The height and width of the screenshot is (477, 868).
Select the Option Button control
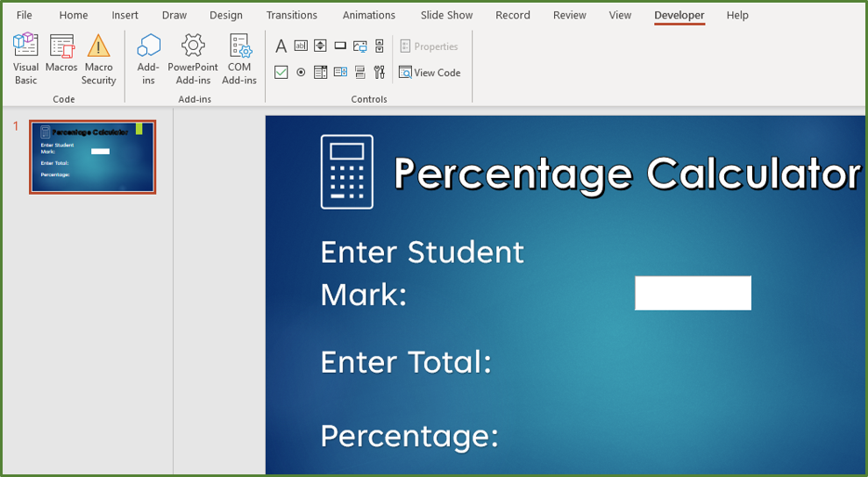[301, 72]
